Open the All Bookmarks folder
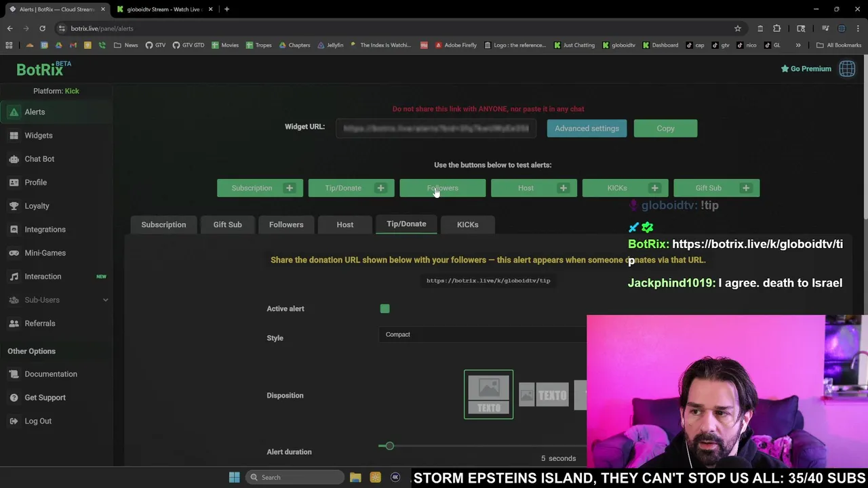Viewport: 868px width, 488px height. click(x=839, y=45)
